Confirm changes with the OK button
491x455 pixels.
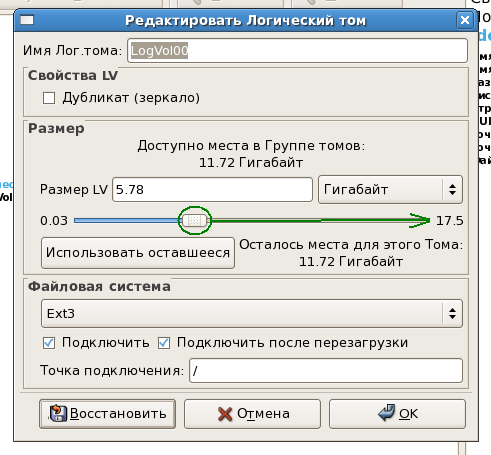click(x=397, y=414)
